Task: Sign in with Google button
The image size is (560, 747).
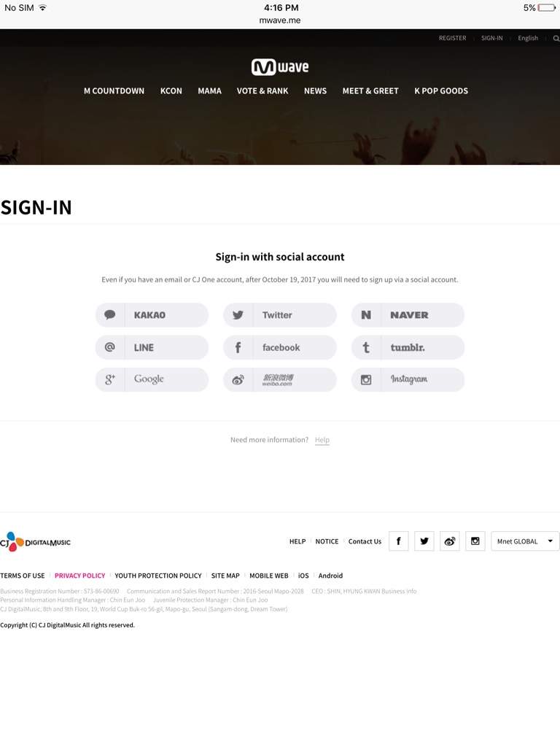Action: tap(152, 379)
